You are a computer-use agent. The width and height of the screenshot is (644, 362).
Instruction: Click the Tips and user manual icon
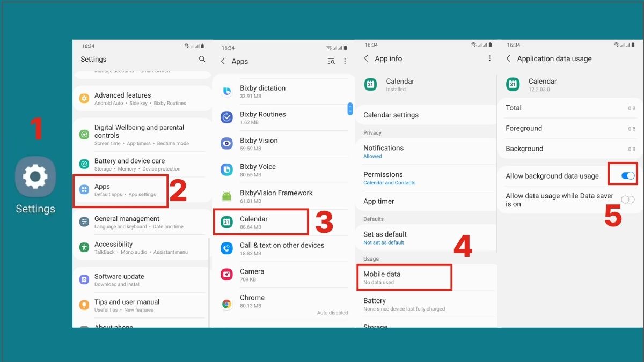(84, 305)
